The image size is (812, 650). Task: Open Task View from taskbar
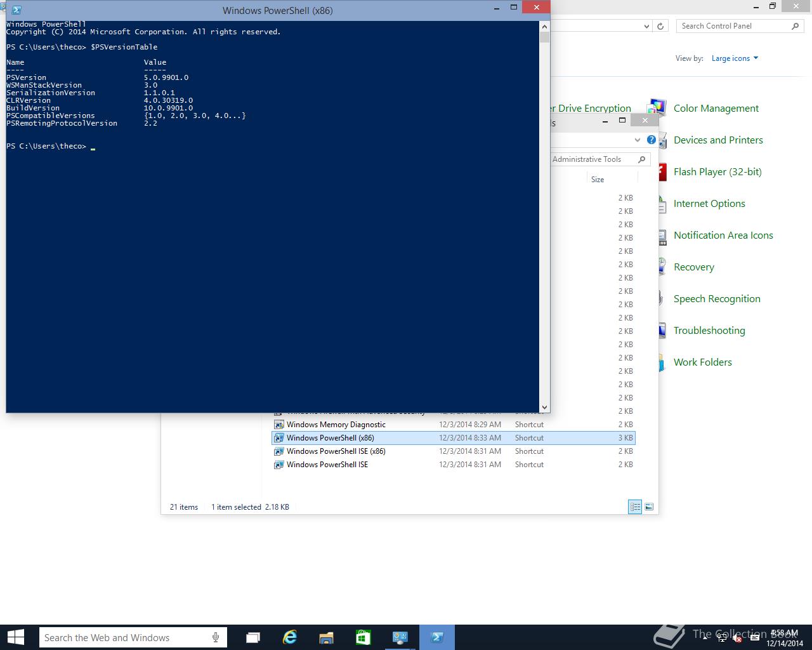pos(253,638)
